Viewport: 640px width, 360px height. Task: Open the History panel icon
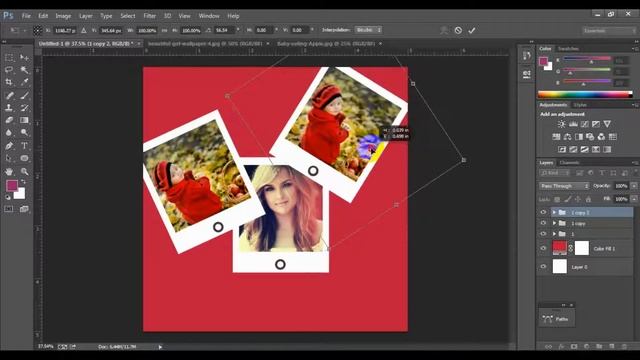click(527, 56)
